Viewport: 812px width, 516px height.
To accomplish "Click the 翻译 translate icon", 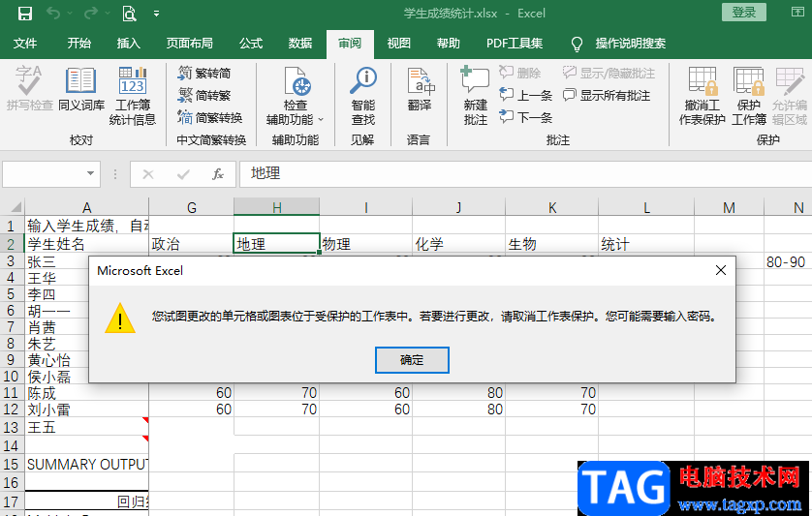I will click(420, 89).
